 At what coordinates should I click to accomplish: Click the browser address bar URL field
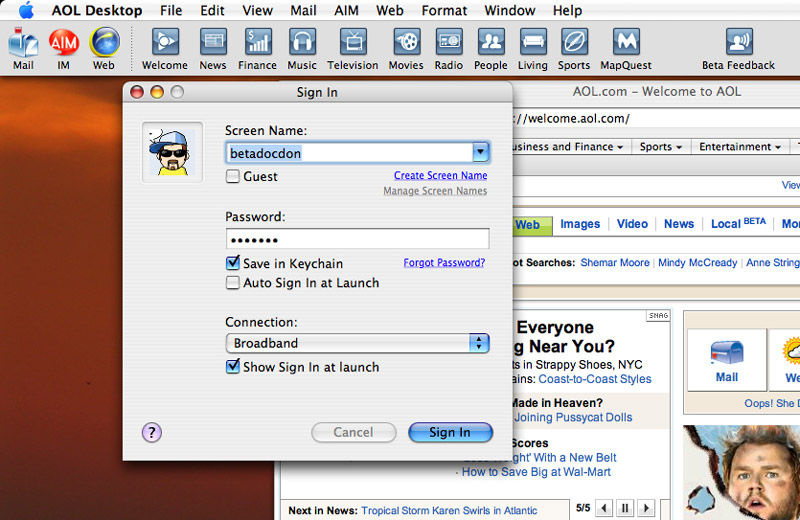(x=656, y=119)
